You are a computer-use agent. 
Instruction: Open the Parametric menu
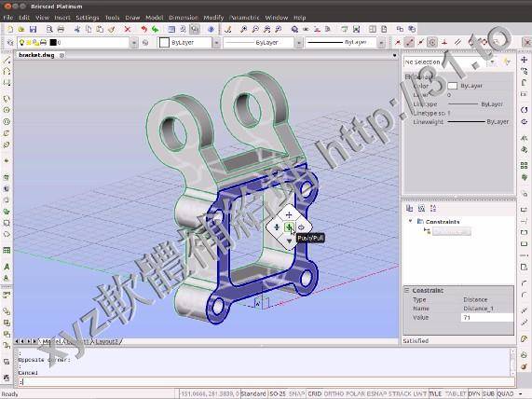click(244, 18)
